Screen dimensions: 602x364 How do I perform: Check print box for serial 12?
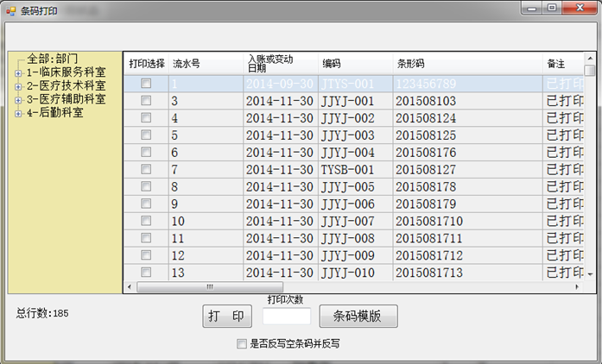coord(146,255)
